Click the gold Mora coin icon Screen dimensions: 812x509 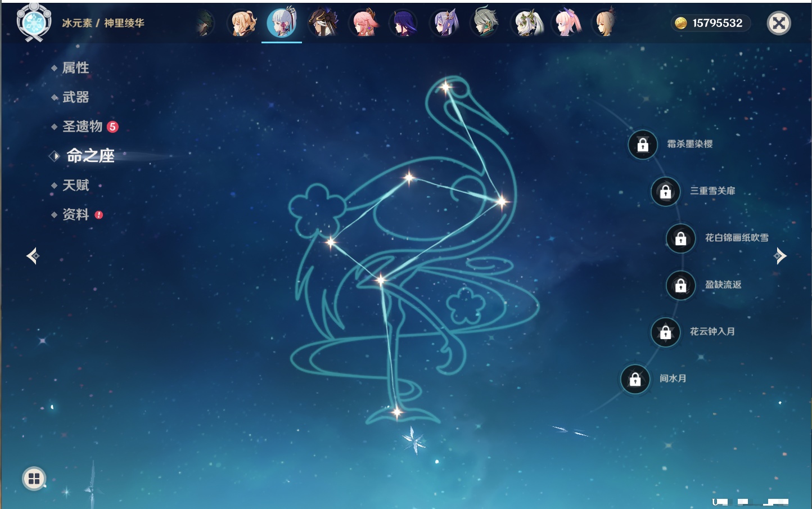click(x=680, y=23)
